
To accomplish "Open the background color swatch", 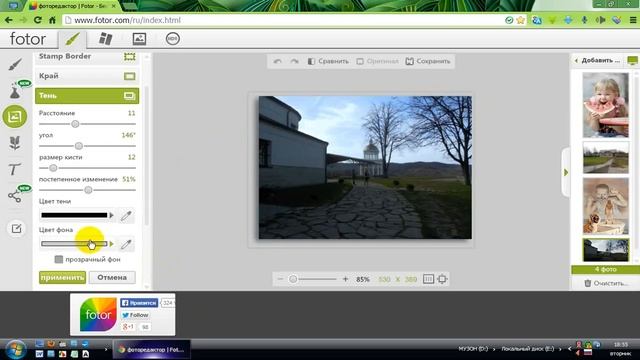I will coord(74,244).
